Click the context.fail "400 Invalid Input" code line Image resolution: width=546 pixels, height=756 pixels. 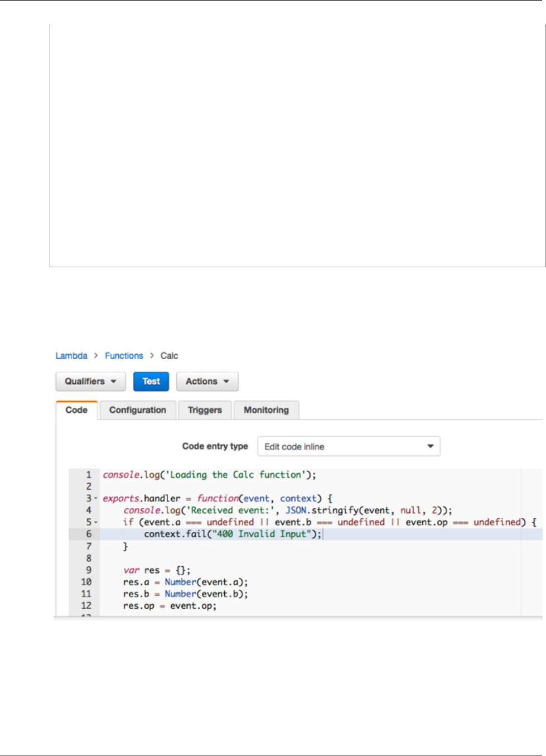point(233,534)
